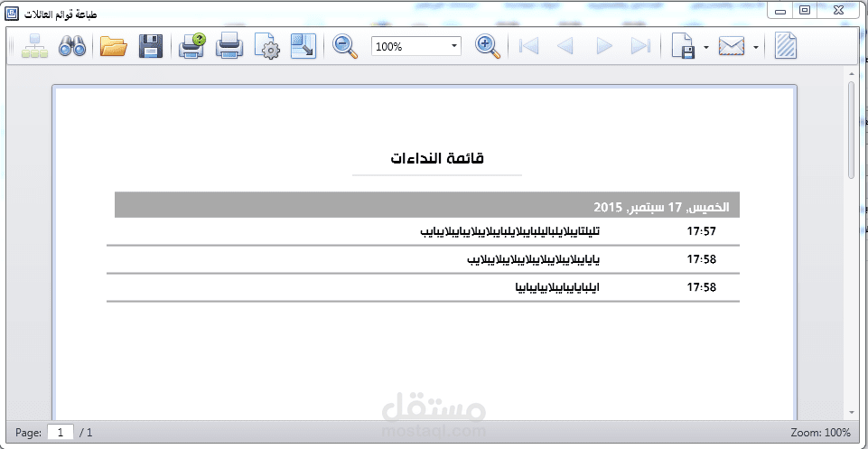
Task: Expand export document dropdown arrow
Action: 705,48
